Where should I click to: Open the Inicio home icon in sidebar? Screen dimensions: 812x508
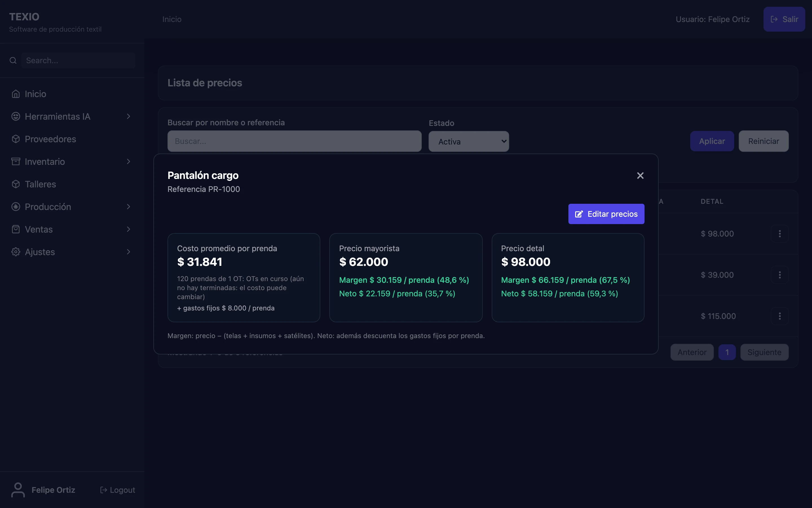pyautogui.click(x=16, y=94)
